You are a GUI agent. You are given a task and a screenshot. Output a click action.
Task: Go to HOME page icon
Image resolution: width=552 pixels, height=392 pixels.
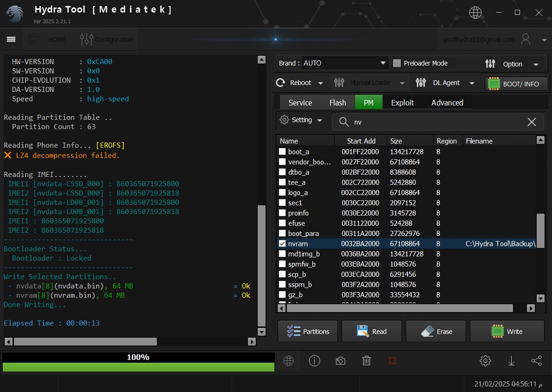click(34, 39)
